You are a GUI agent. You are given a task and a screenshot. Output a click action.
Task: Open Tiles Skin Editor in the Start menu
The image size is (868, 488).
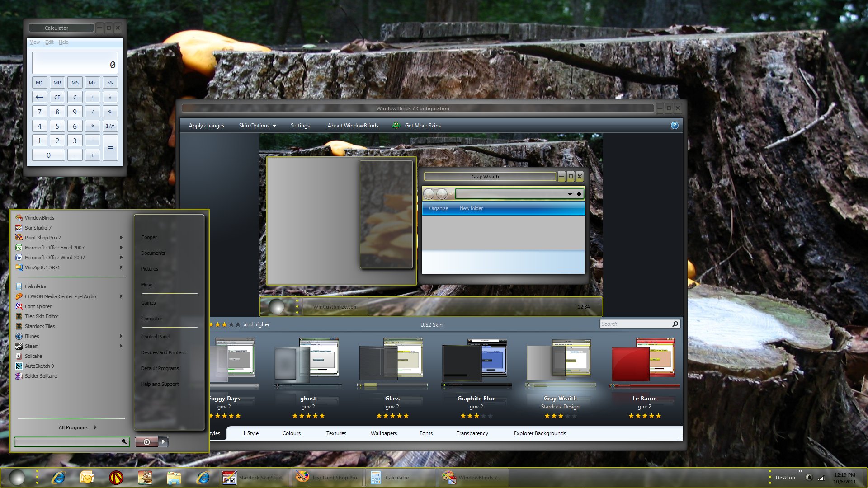click(x=41, y=316)
